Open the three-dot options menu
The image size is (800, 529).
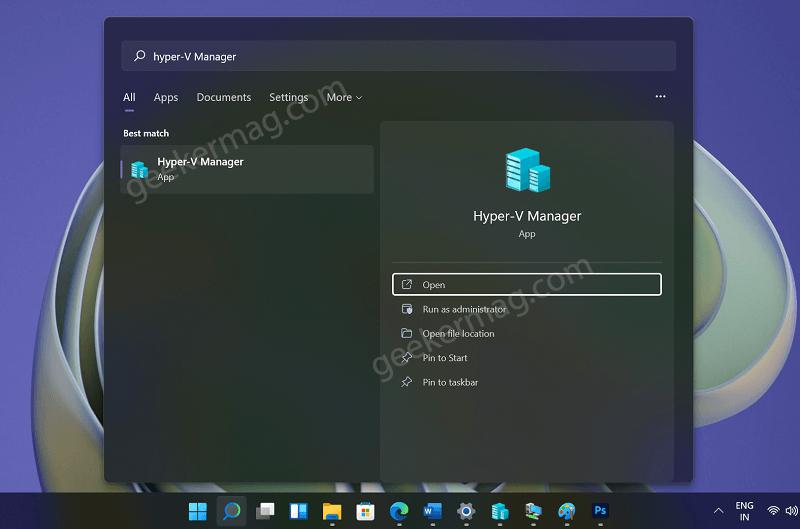(x=660, y=96)
